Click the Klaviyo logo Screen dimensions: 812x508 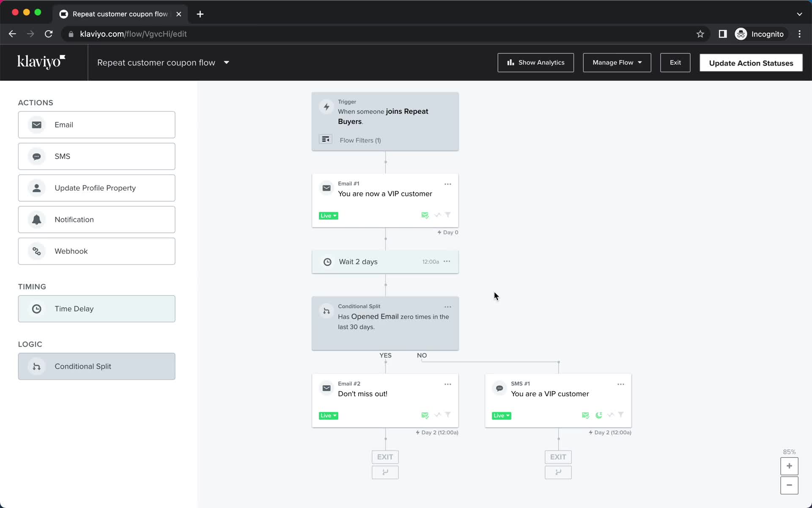[41, 62]
